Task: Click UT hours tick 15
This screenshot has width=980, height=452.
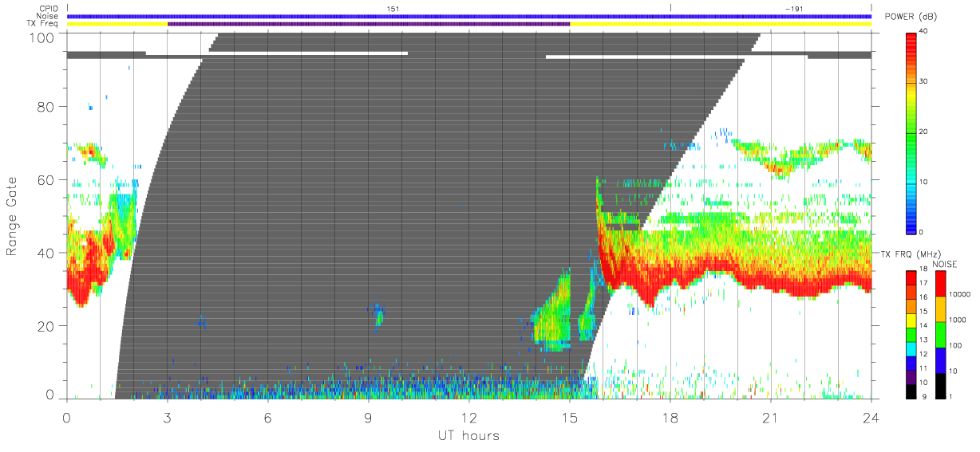Action: (570, 418)
